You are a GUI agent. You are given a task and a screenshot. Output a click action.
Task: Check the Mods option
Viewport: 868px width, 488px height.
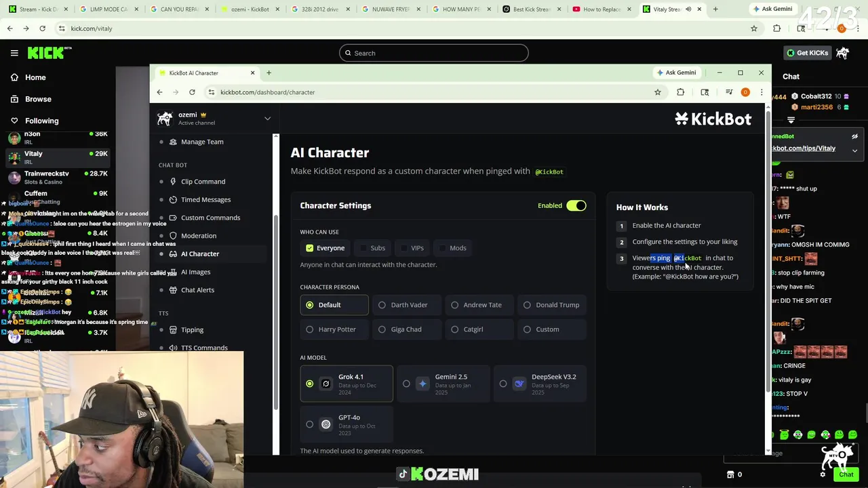pos(452,248)
